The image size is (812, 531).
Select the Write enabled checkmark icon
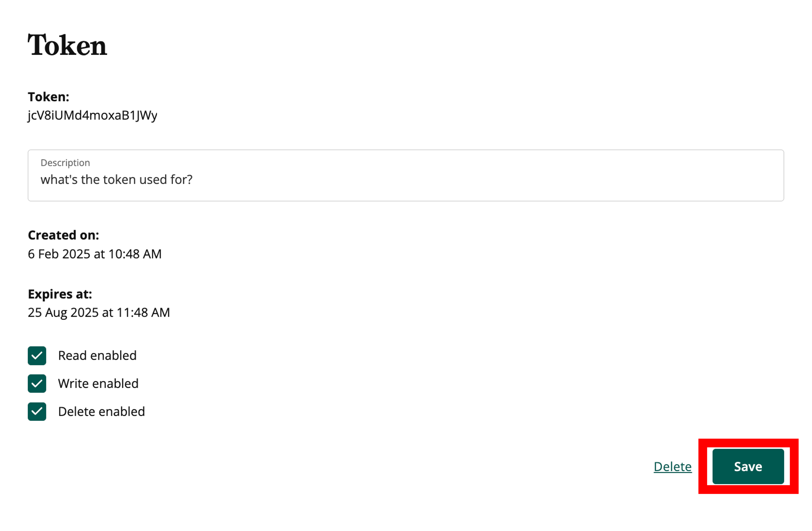coord(37,384)
